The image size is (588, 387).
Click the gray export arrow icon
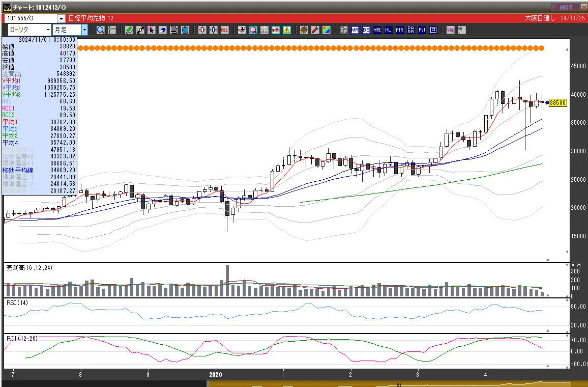[x=462, y=30]
